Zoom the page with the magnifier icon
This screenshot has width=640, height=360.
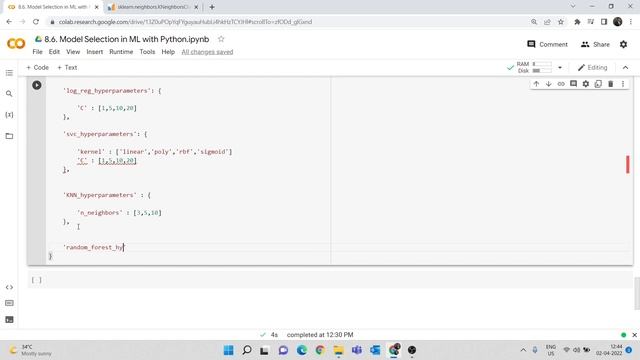pyautogui.click(x=534, y=22)
